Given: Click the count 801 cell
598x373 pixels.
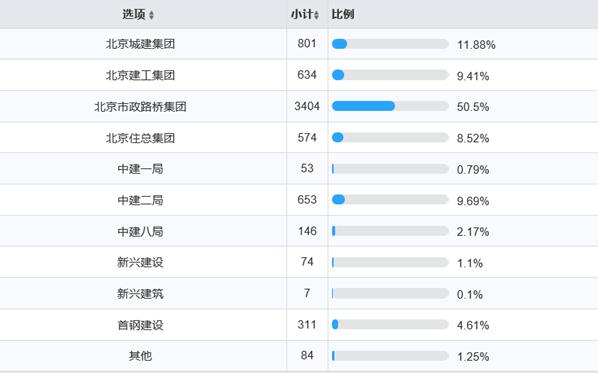Looking at the screenshot, I should pyautogui.click(x=307, y=43).
